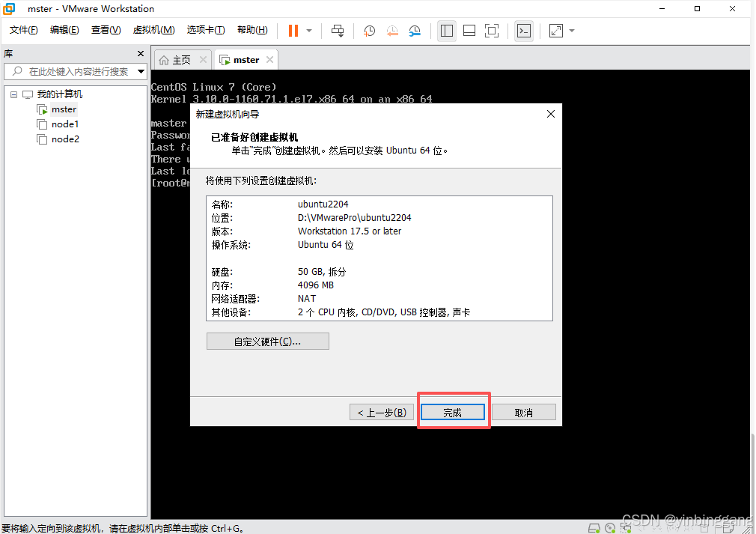Select 我的计算机 in the library tree
756x534 pixels.
[60, 94]
